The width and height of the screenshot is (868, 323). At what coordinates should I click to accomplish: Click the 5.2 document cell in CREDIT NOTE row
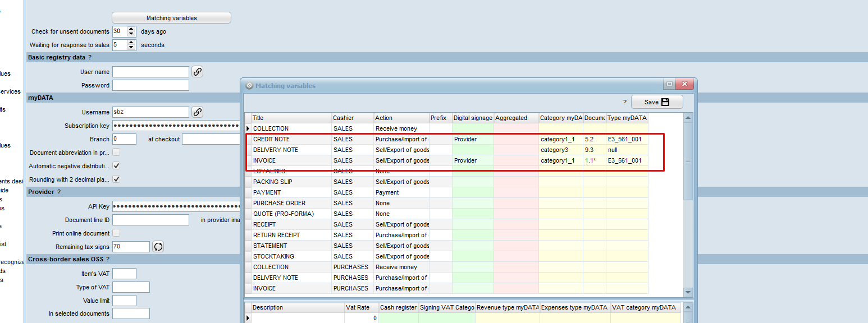point(595,139)
